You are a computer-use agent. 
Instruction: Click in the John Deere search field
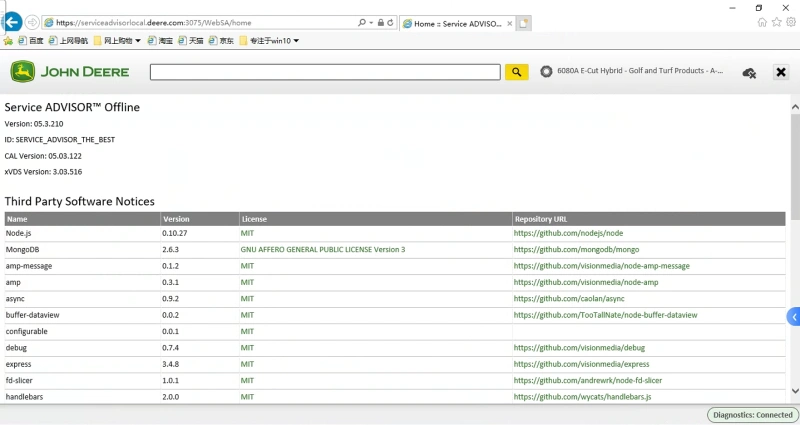click(324, 72)
